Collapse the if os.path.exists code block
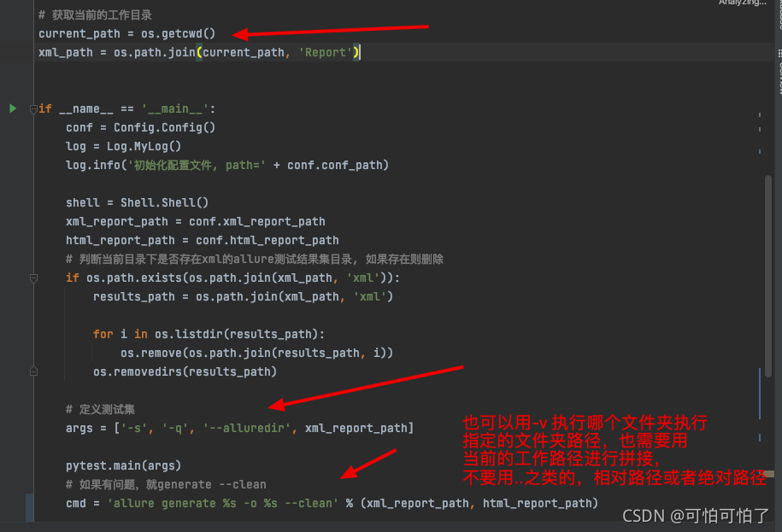This screenshot has width=782, height=532. 33,278
